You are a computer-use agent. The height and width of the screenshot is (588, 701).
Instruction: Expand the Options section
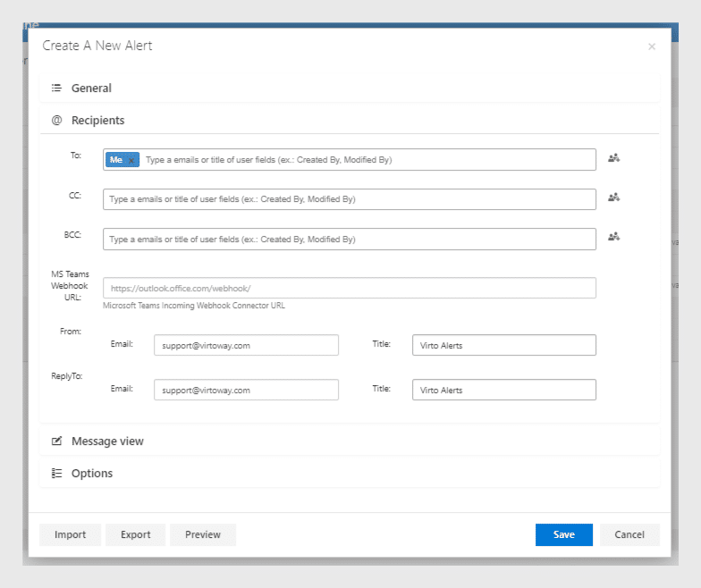pos(350,474)
